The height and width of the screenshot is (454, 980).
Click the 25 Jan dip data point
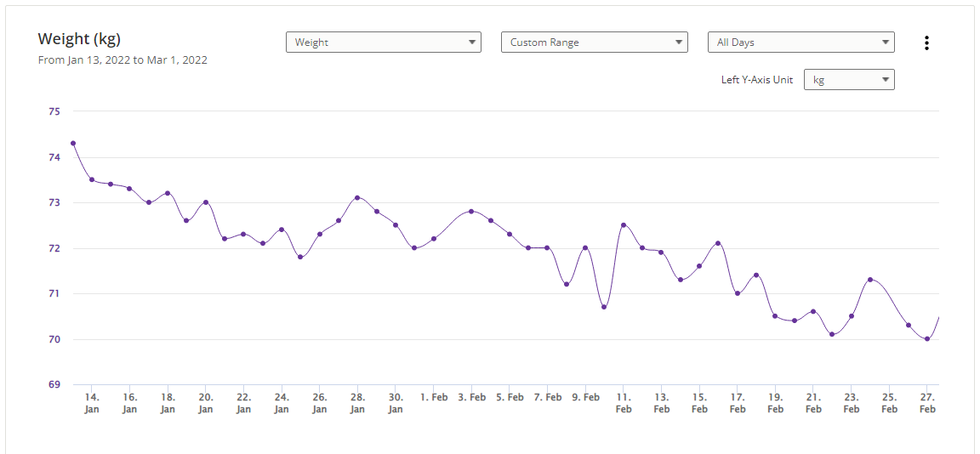300,257
